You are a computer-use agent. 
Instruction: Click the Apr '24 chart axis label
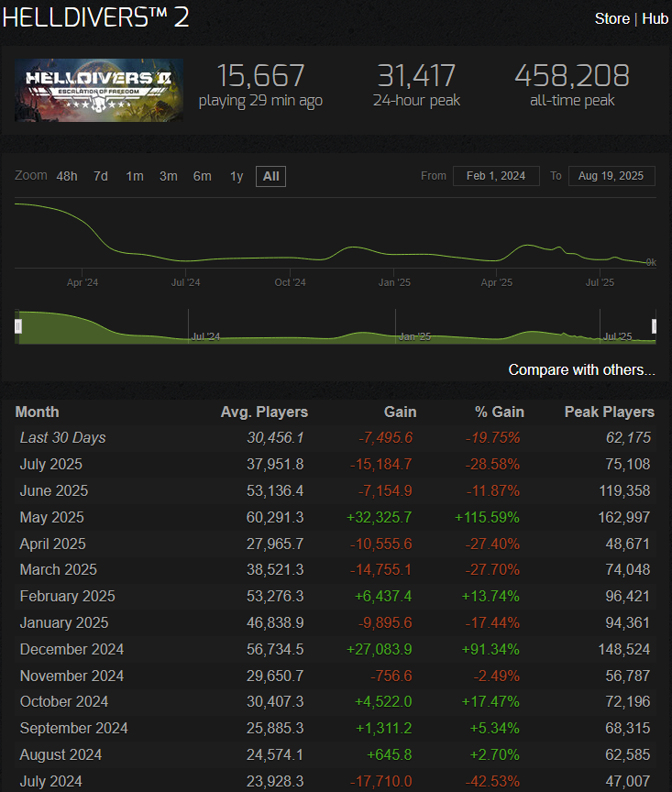click(83, 282)
